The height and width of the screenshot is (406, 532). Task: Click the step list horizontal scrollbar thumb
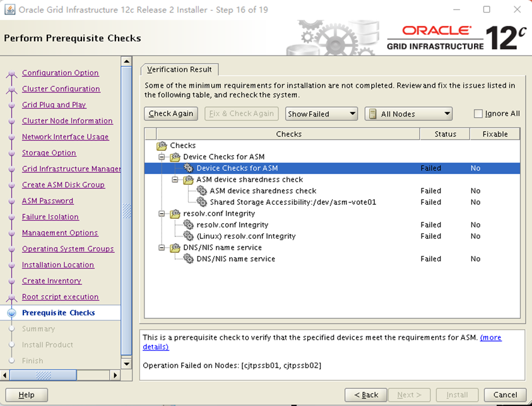[x=44, y=375]
